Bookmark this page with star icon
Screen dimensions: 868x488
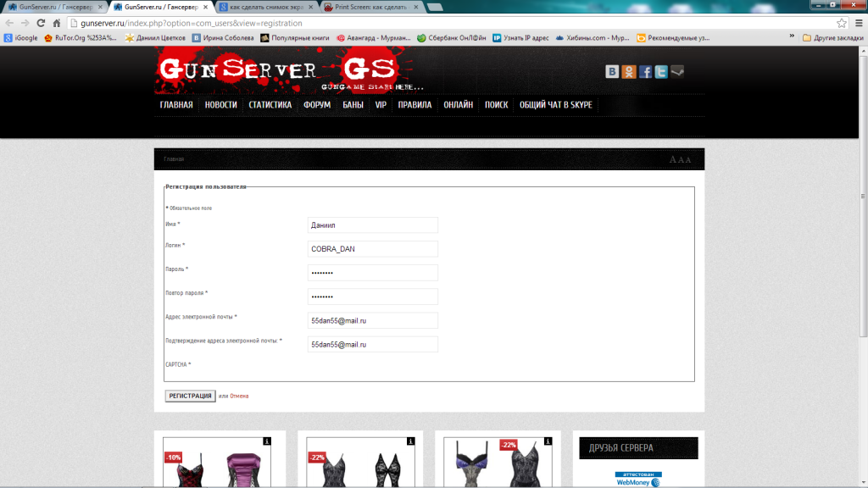coord(842,23)
